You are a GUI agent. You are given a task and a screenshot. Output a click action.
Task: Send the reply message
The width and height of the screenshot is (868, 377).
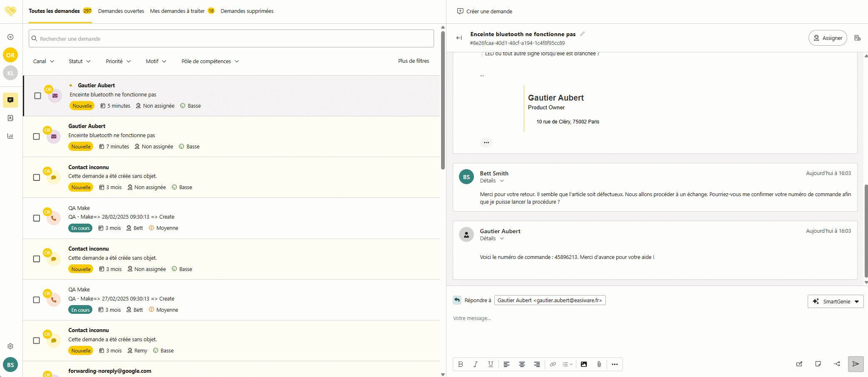[856, 364]
